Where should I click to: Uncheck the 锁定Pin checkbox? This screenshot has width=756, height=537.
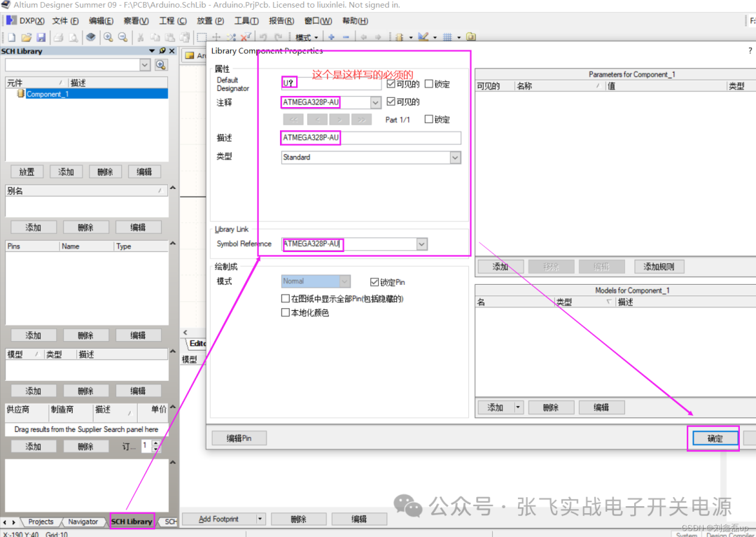click(374, 282)
